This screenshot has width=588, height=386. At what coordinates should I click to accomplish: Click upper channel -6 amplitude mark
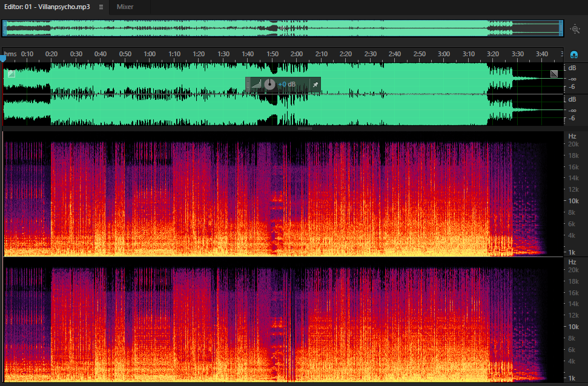[572, 87]
